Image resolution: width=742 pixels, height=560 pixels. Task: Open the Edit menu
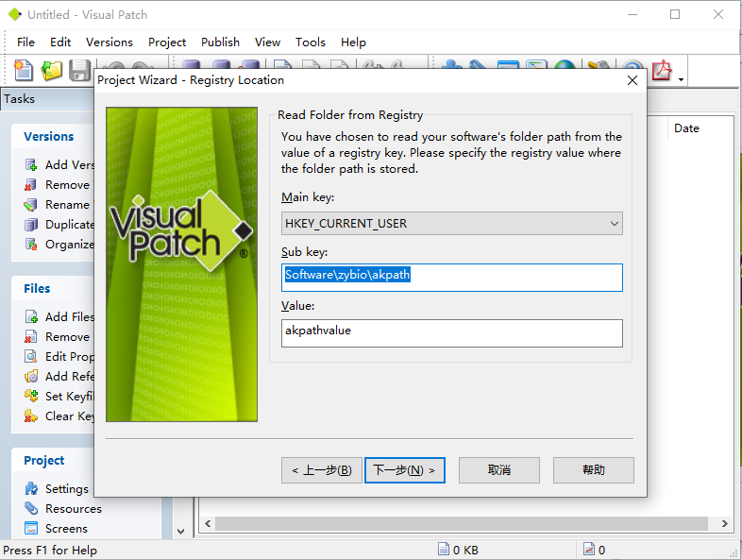click(60, 42)
